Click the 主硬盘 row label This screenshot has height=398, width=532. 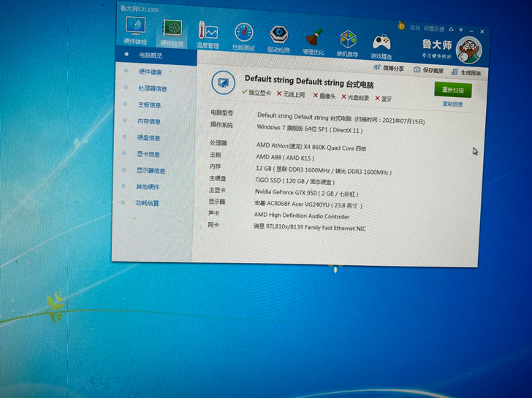click(x=218, y=178)
